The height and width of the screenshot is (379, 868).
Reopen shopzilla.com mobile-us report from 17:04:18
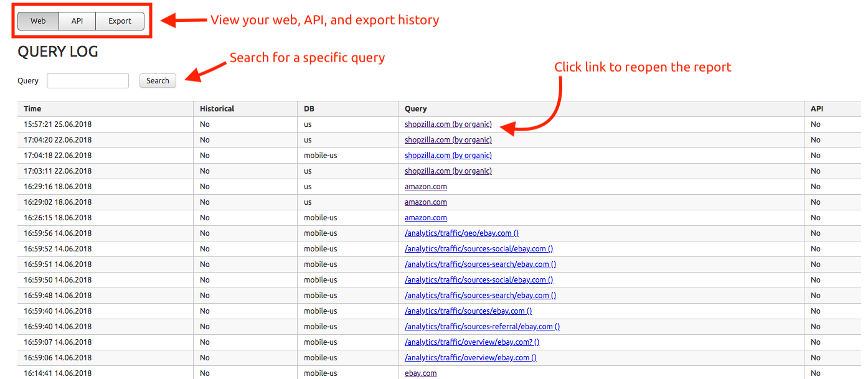click(x=448, y=156)
